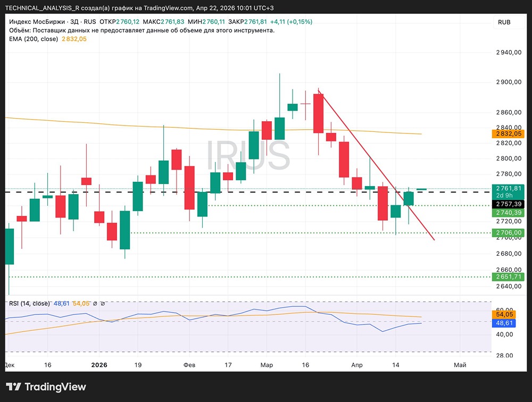The height and width of the screenshot is (402, 532).
Task: Click the black dashed horizontal level line
Action: pyautogui.click(x=248, y=192)
